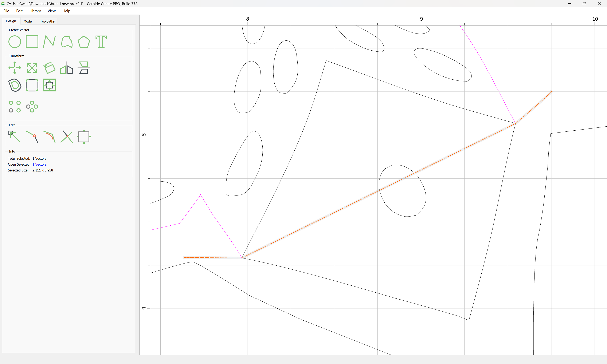Image resolution: width=607 pixels, height=364 pixels.
Task: Click the horizontal ruler mark 9
Action: (x=421, y=19)
